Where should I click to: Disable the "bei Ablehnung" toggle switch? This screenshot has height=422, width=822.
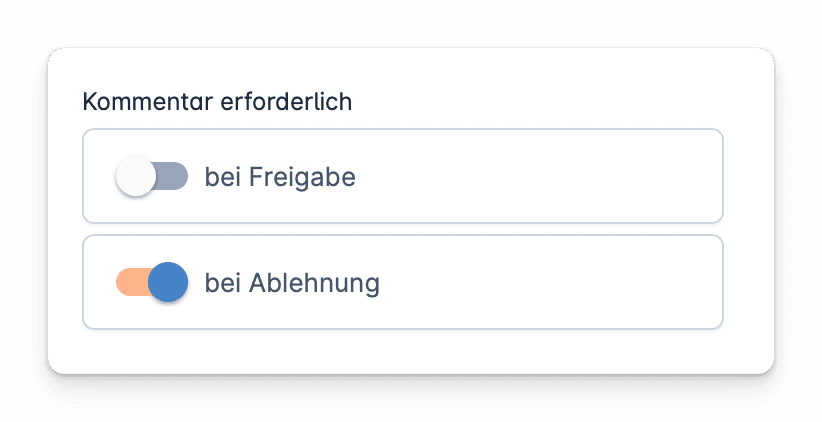point(152,283)
